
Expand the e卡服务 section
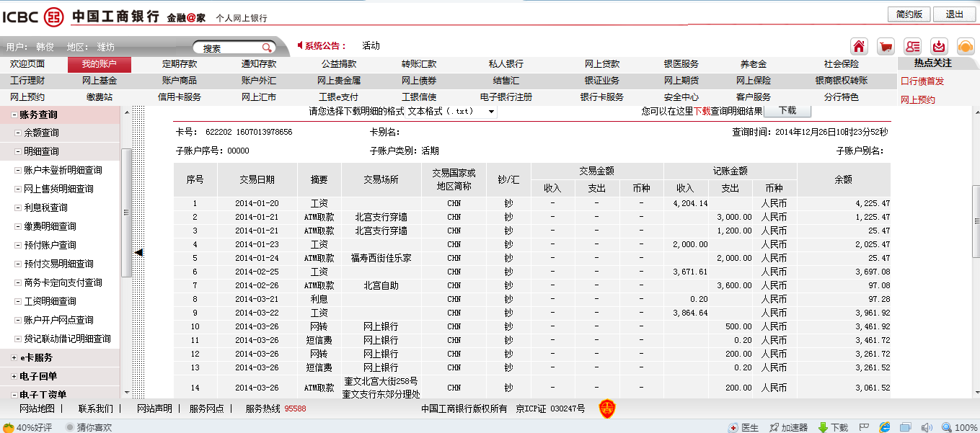click(14, 357)
